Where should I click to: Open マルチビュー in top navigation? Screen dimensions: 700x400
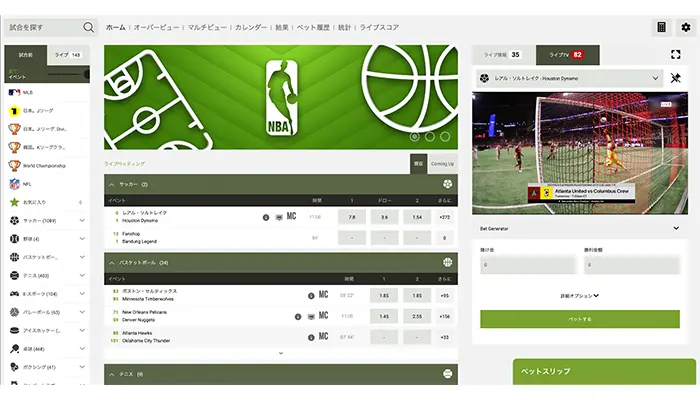click(x=207, y=27)
